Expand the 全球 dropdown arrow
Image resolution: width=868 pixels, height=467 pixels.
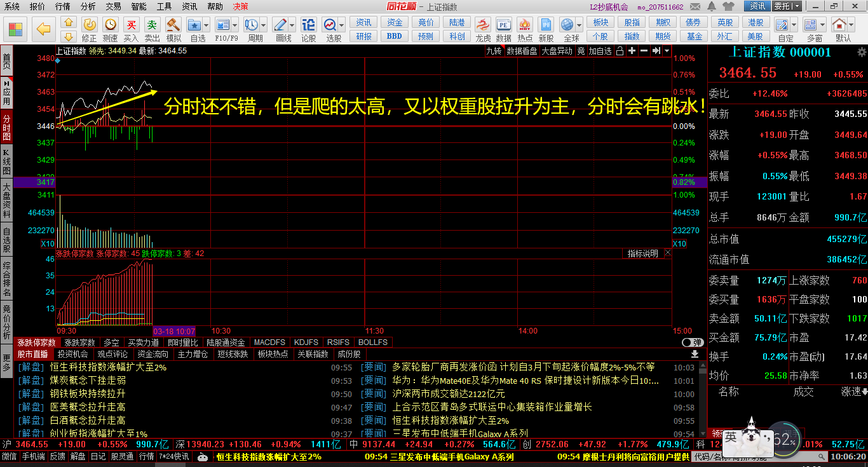point(579,25)
